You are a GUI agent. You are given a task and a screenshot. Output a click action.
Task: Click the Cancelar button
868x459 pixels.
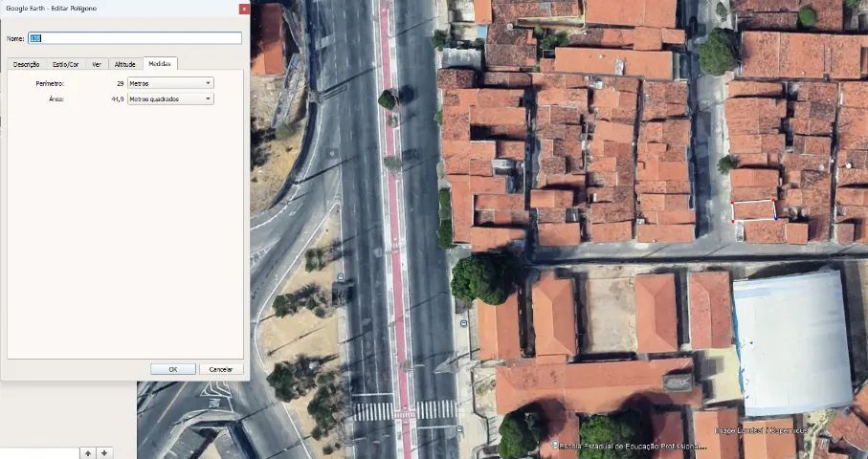point(221,369)
